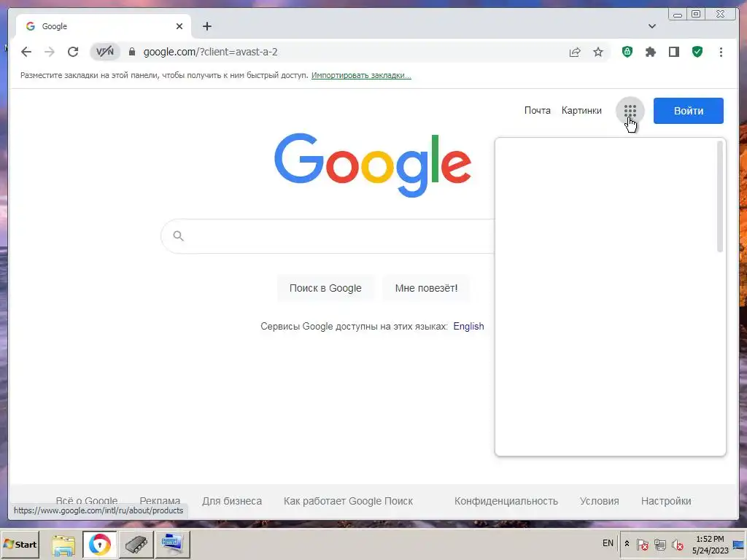This screenshot has height=560, width=747.
Task: Open the Условия footer link
Action: 600,501
